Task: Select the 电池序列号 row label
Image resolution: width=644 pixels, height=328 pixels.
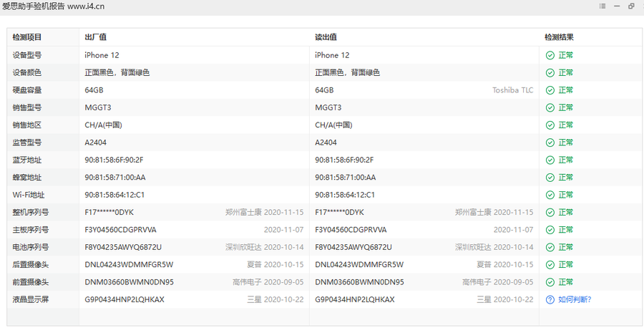Action: (x=30, y=248)
